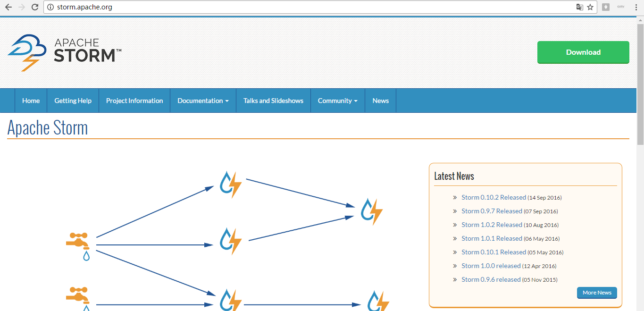Go back with the browser back arrow

[8, 7]
